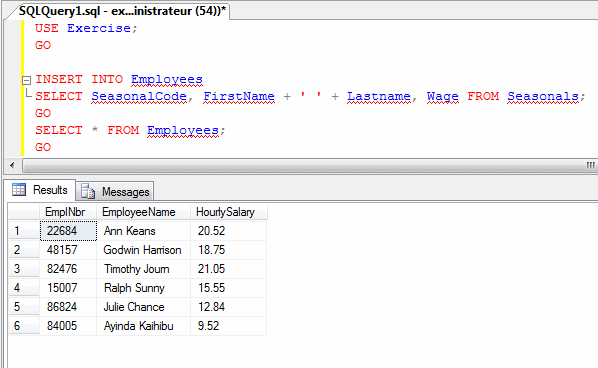The image size is (598, 368).
Task: Click the Results grid icon
Action: click(x=19, y=190)
